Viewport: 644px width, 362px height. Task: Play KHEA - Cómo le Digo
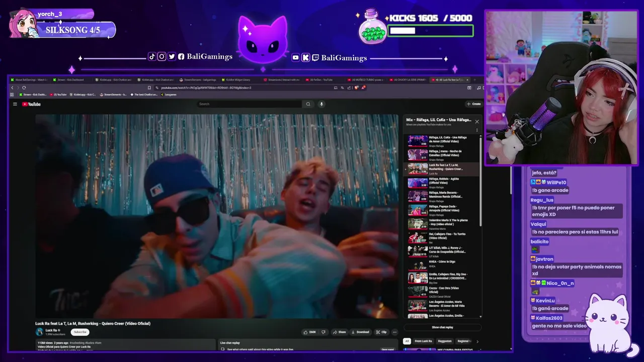coord(441,264)
